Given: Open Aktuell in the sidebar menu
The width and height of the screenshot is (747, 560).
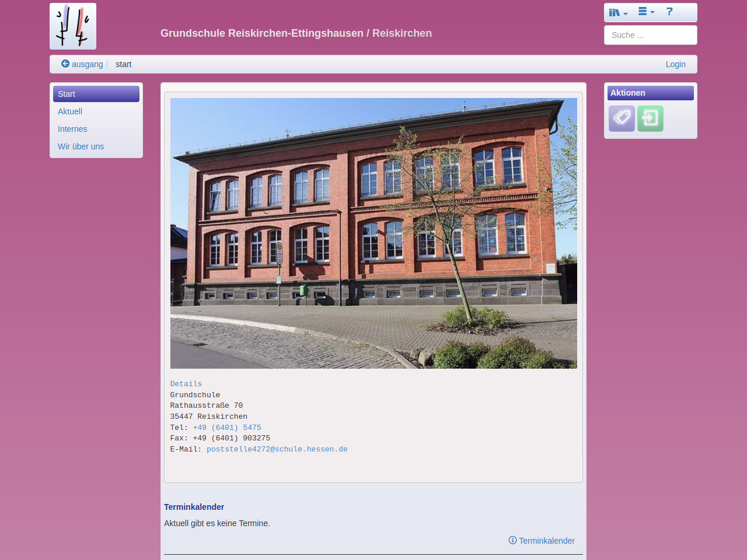Looking at the screenshot, I should tap(70, 111).
